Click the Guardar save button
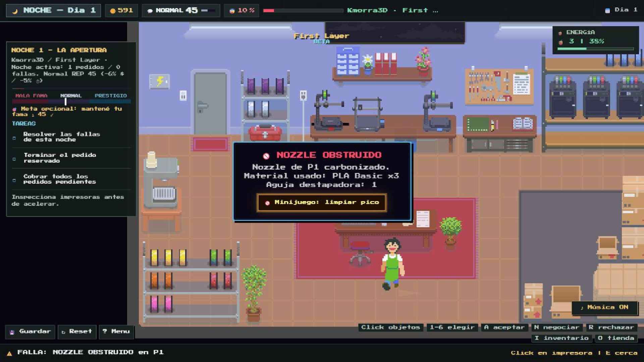644x362 pixels. point(30,331)
